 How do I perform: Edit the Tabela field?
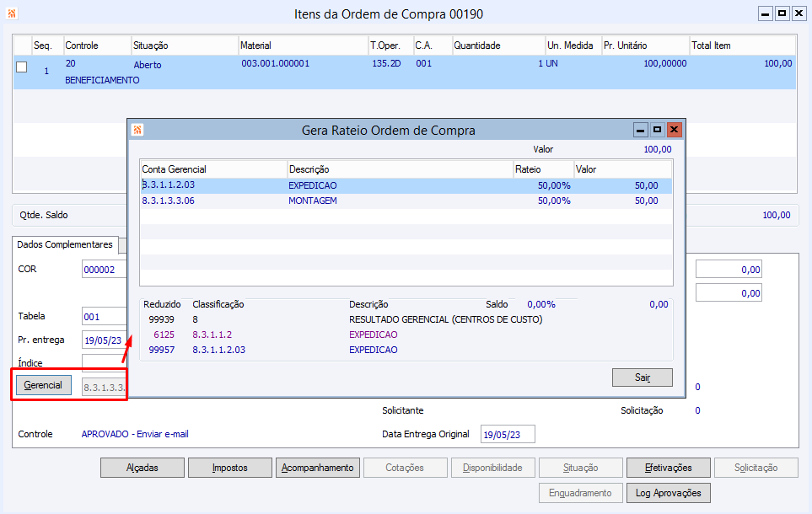coord(104,317)
